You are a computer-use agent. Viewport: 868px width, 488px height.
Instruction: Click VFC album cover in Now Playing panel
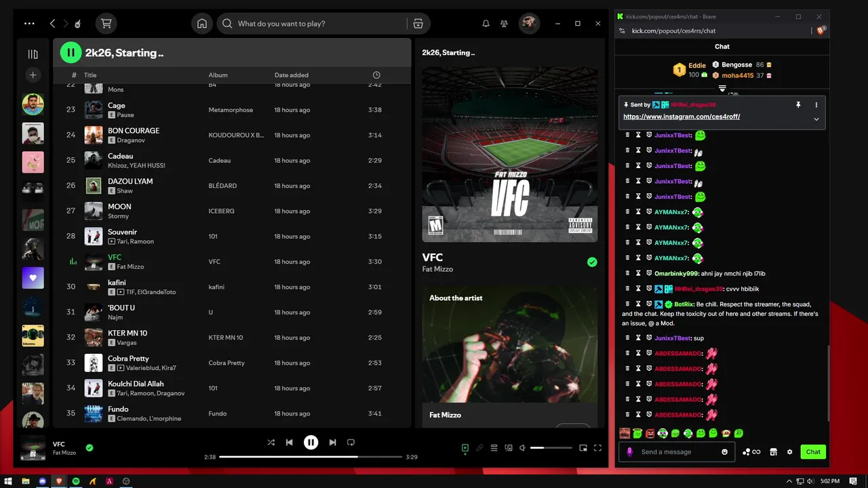(x=510, y=154)
